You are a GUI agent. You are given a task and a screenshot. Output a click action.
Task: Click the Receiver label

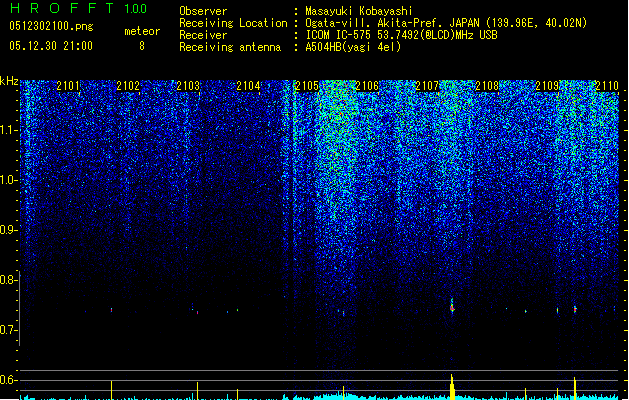[203, 35]
